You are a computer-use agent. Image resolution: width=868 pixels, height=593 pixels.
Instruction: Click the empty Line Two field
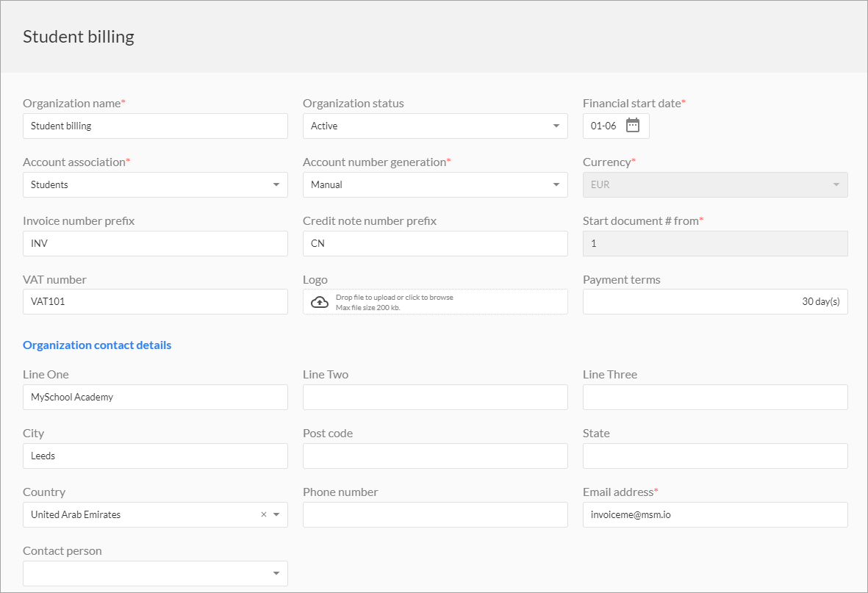[435, 397]
